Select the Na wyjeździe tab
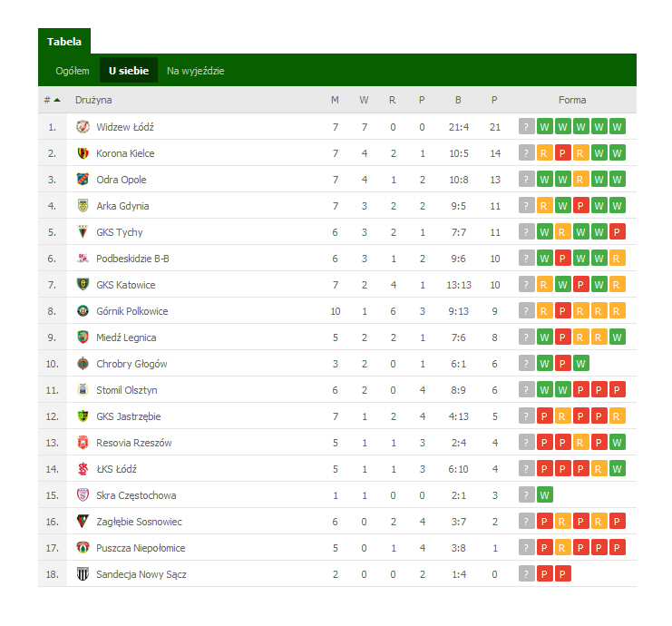672x626 pixels. 195,71
